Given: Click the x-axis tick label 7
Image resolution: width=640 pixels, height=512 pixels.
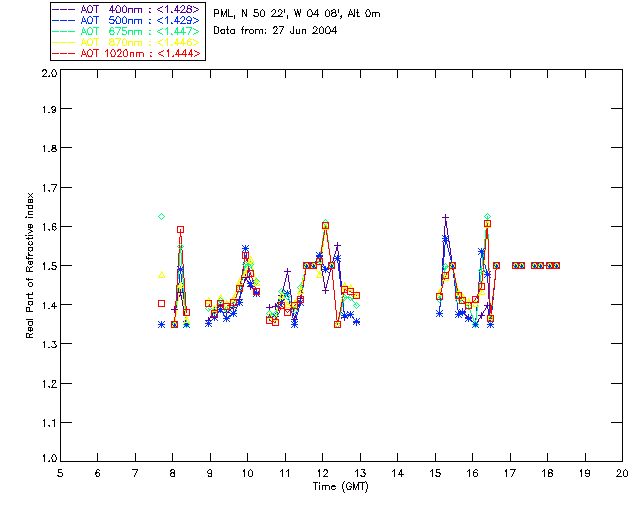Looking at the screenshot, I should [135, 473].
